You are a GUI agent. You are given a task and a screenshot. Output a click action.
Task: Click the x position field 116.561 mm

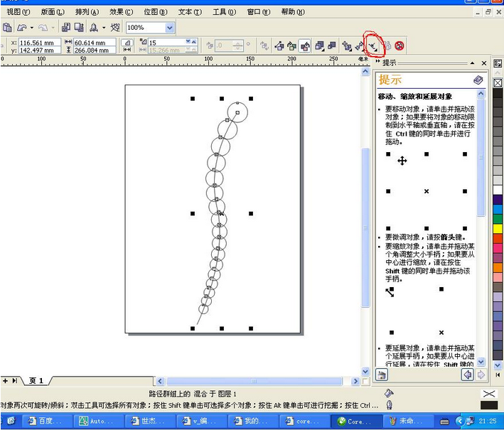[x=40, y=43]
